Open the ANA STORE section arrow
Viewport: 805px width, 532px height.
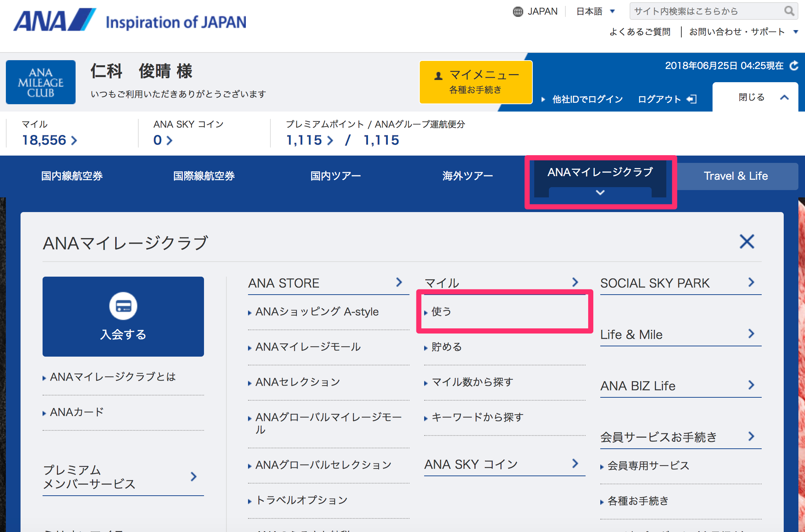click(399, 283)
